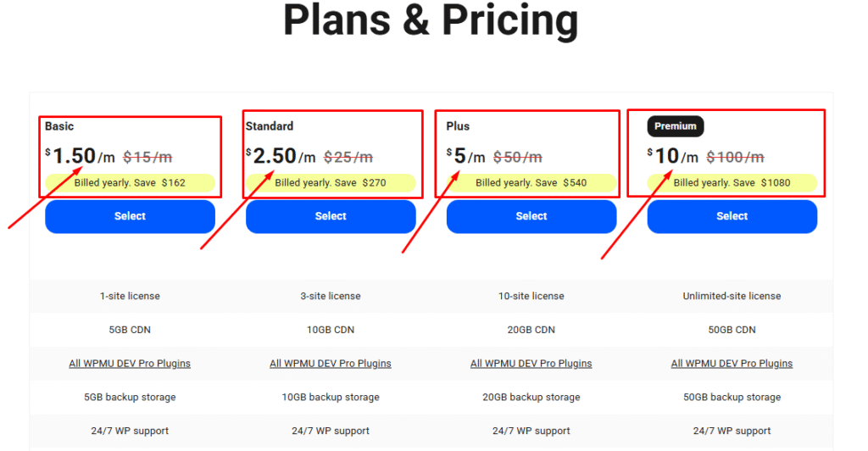
Task: Click the Standard plan title
Action: pyautogui.click(x=270, y=126)
